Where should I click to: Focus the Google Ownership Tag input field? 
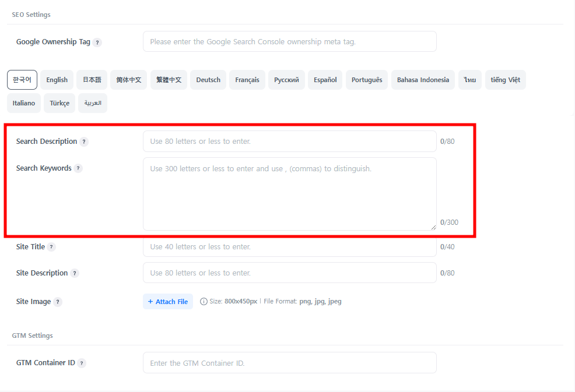(289, 42)
